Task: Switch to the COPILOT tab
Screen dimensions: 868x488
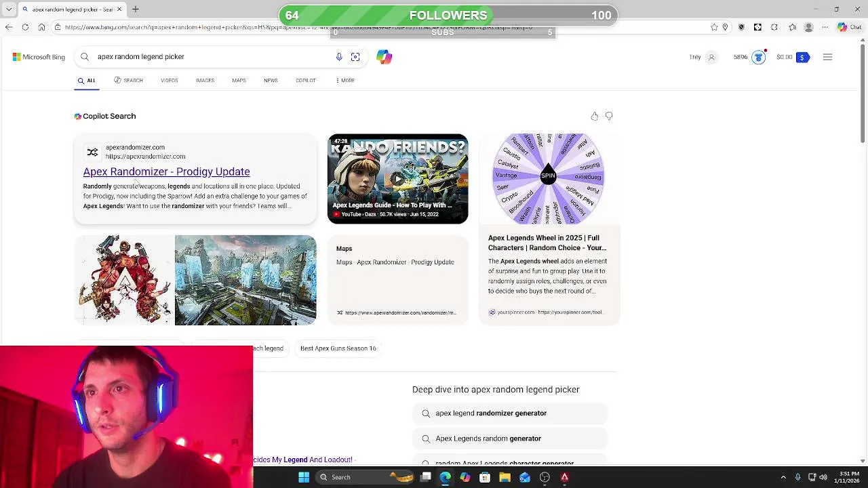Action: coord(306,81)
